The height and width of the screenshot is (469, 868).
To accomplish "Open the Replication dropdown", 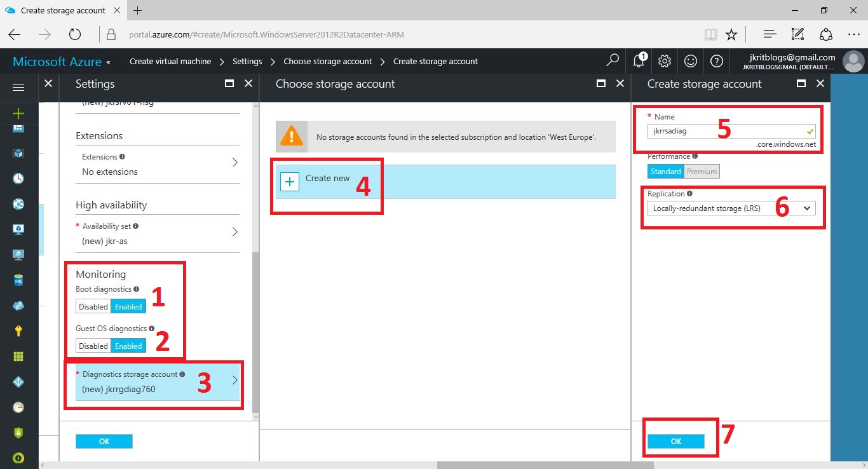I will [x=731, y=208].
